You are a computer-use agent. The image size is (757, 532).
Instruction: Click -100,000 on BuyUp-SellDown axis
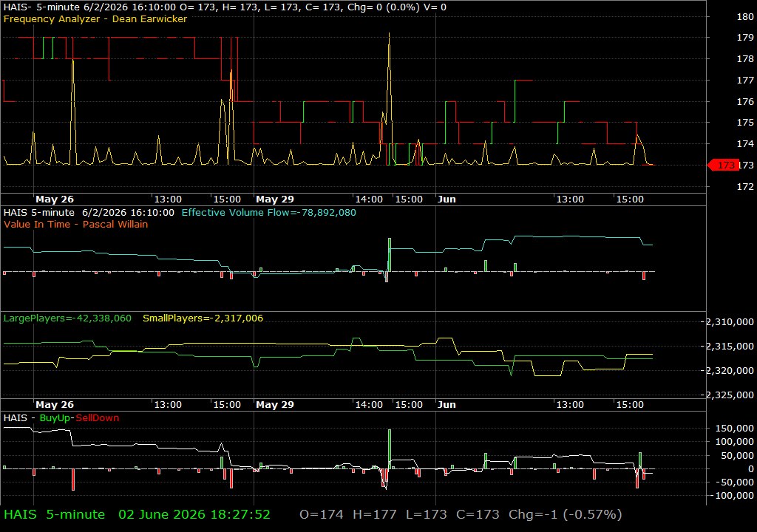click(733, 495)
